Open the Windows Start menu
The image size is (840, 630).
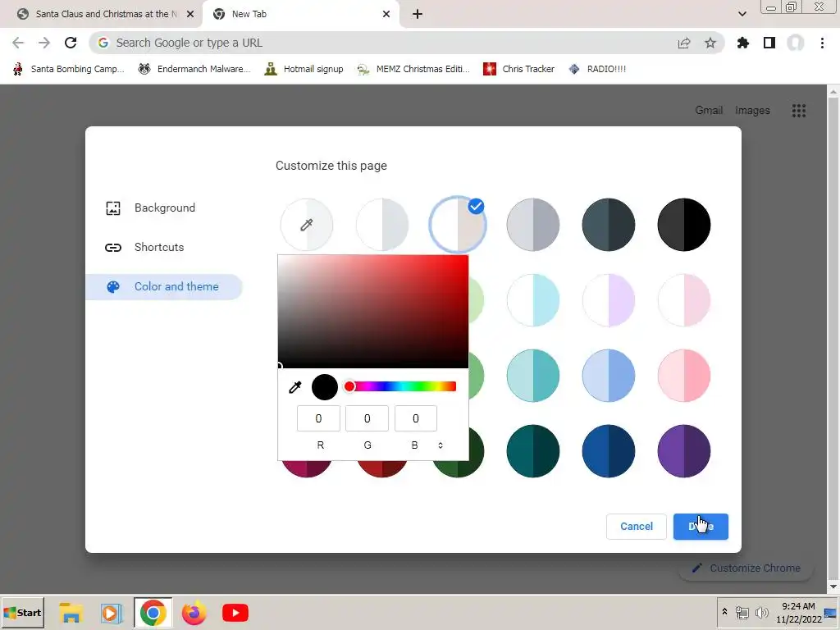coord(22,613)
